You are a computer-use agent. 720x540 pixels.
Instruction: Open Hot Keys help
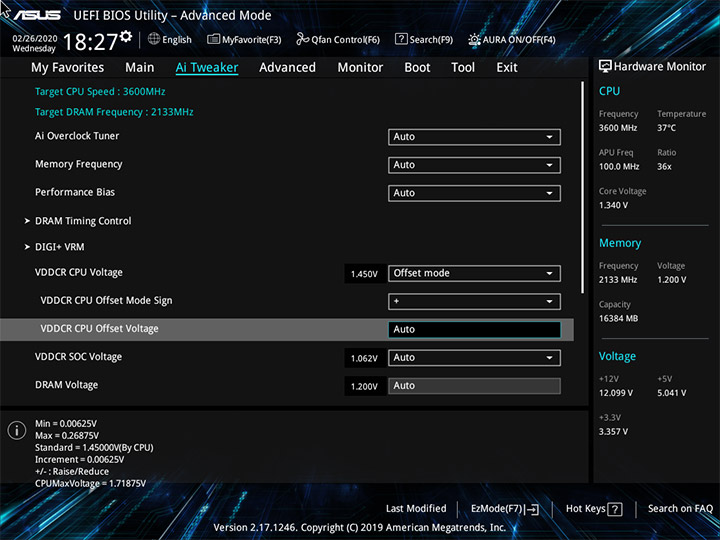[x=594, y=509]
